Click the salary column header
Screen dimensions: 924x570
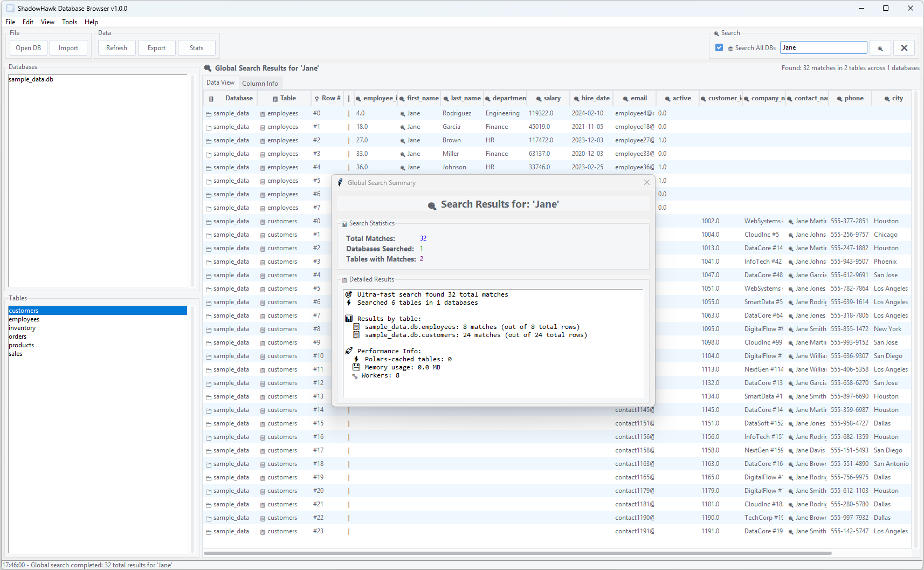pyautogui.click(x=548, y=98)
